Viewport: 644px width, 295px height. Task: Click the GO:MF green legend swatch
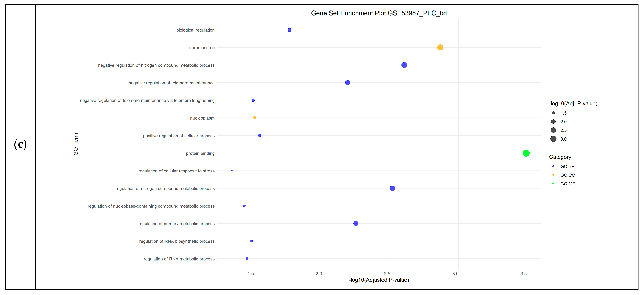click(553, 184)
